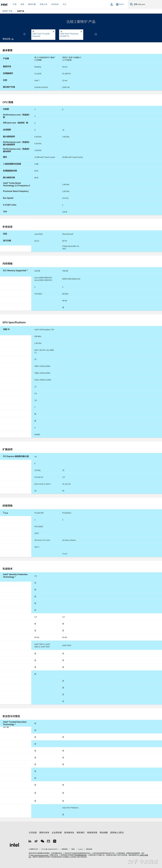Screen dimensions: 162x868
Task: Click the 'Launched' status cell
Action: pyautogui.click(x=38, y=234)
